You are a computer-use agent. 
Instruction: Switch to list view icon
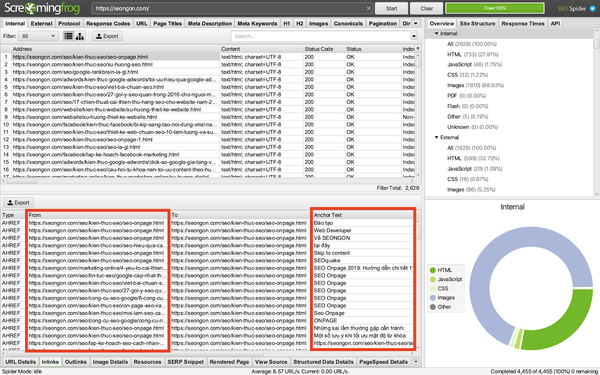tap(68, 36)
